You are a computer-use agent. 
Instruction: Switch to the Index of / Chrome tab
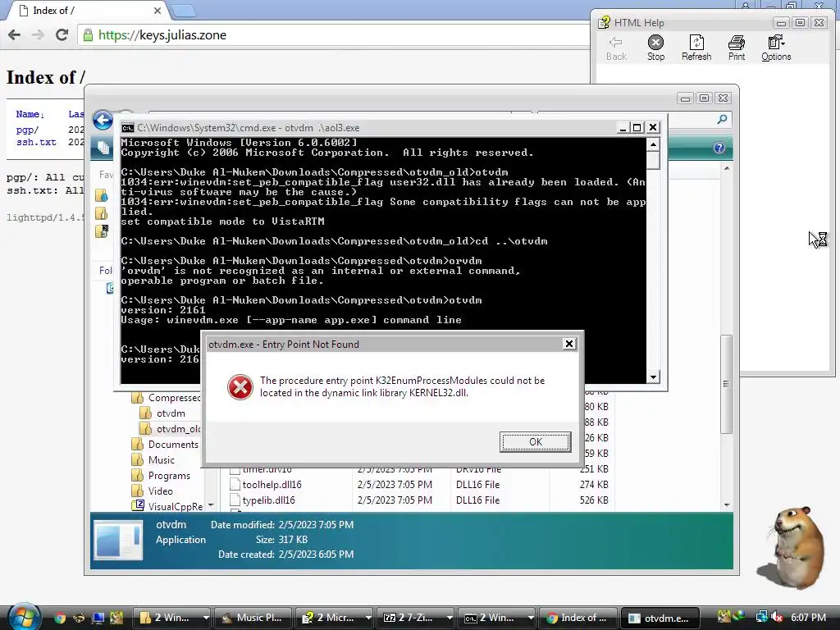click(x=89, y=11)
